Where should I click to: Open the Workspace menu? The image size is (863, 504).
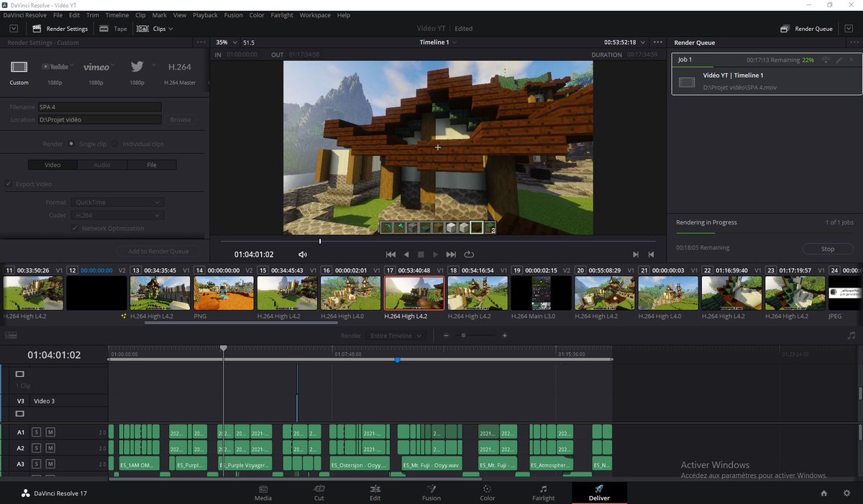tap(315, 15)
